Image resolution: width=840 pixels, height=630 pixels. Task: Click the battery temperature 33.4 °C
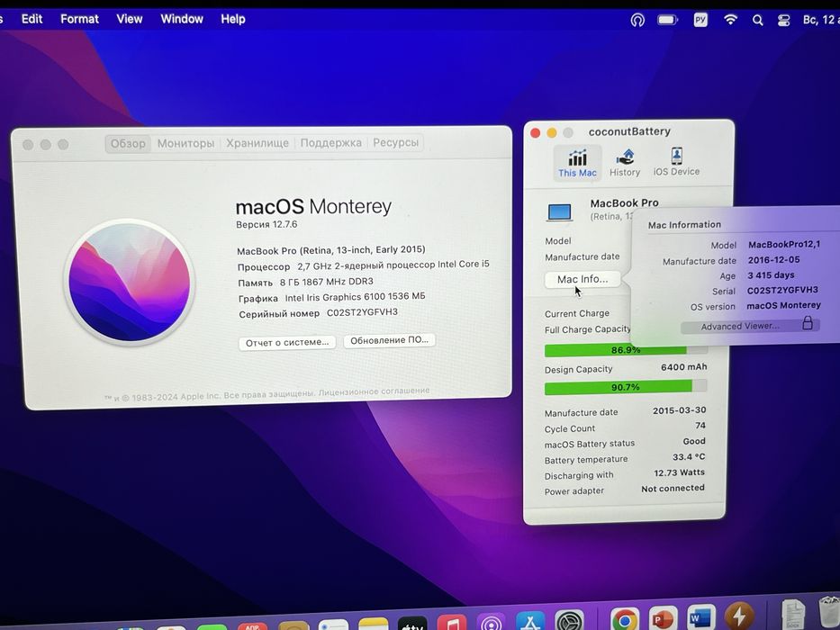click(x=689, y=457)
